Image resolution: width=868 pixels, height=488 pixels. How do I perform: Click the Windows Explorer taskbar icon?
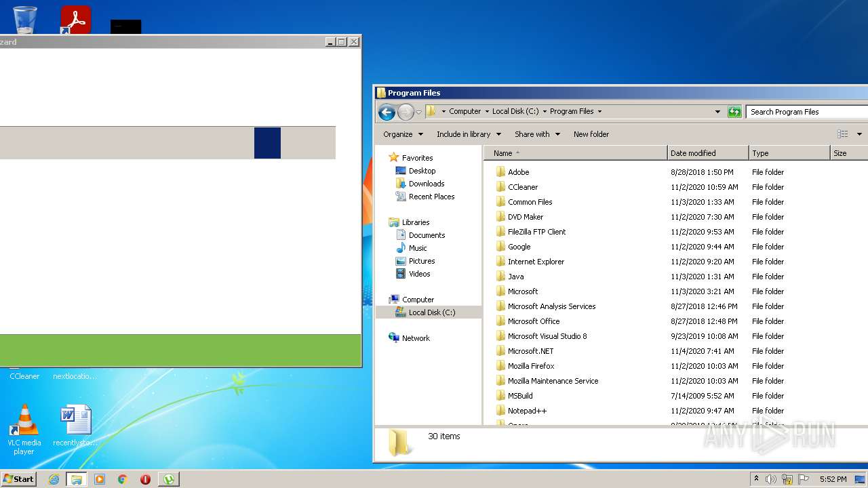pos(77,479)
